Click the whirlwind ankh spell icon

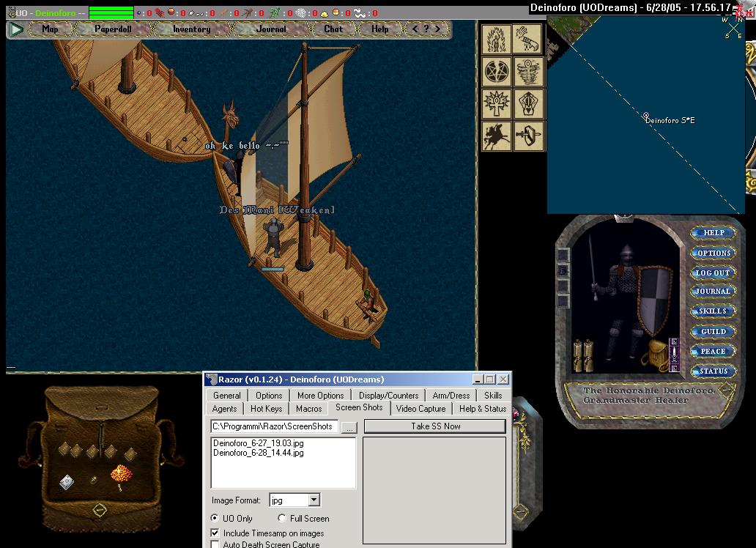pyautogui.click(x=529, y=72)
